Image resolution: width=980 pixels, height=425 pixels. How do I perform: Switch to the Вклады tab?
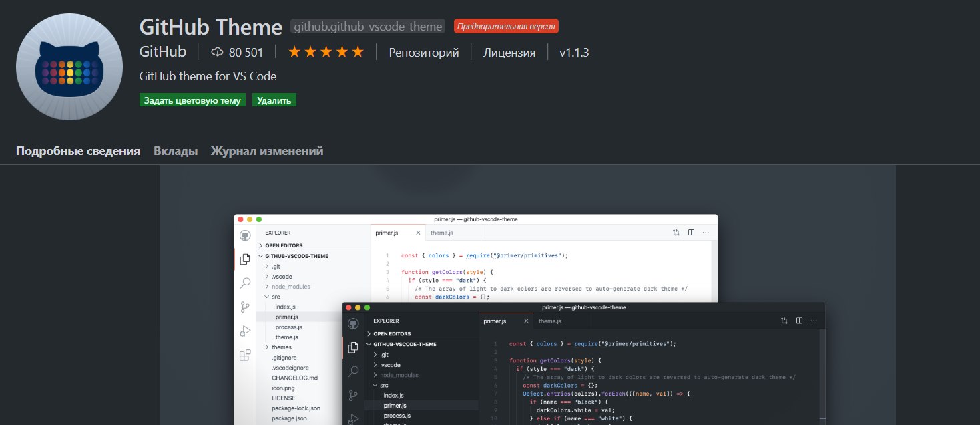pos(176,151)
